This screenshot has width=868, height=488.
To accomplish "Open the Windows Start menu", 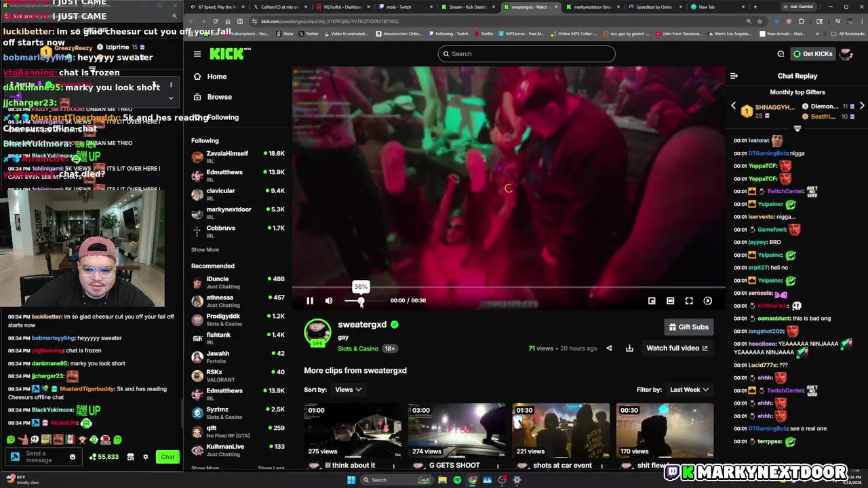I will tap(351, 480).
